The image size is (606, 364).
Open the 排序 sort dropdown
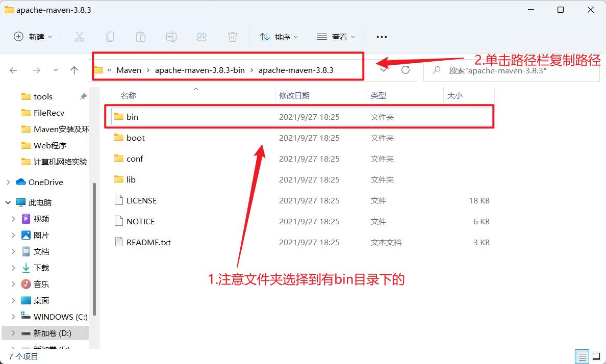tap(279, 37)
